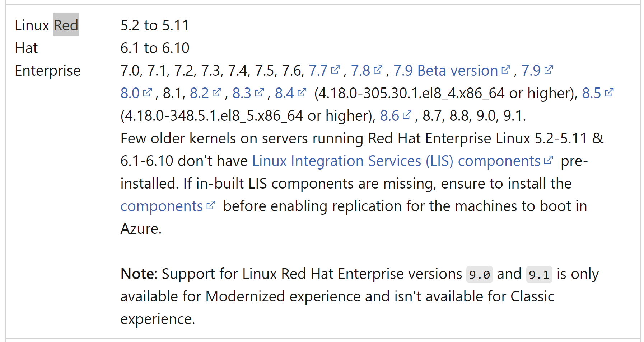Open the 8.3 version link

248,93
